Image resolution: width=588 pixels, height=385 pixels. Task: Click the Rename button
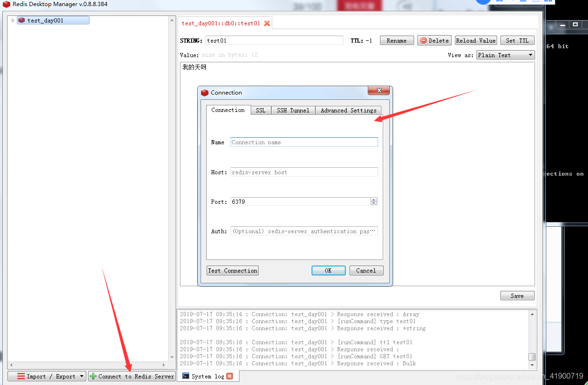(397, 41)
